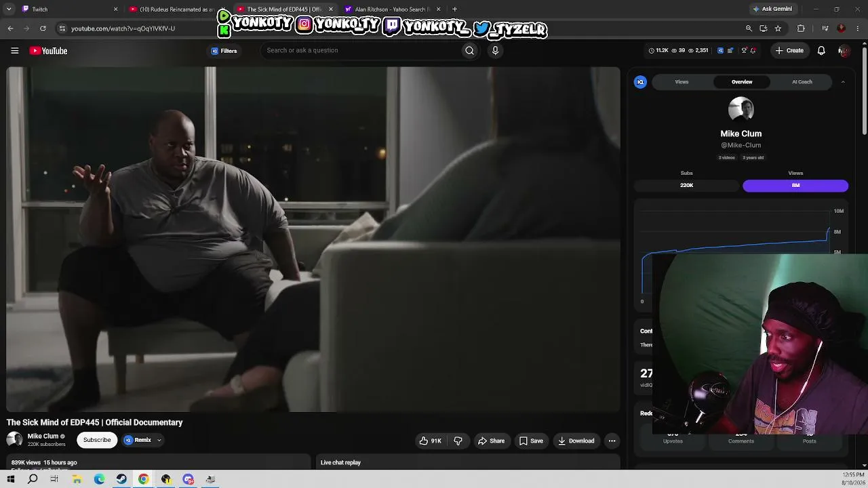Open Steam from the taskbar

(121, 479)
